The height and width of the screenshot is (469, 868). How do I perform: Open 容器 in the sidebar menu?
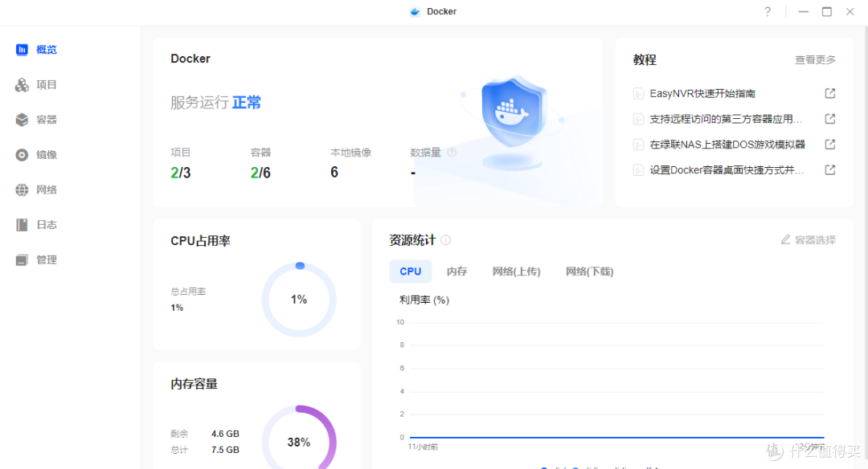pos(47,120)
